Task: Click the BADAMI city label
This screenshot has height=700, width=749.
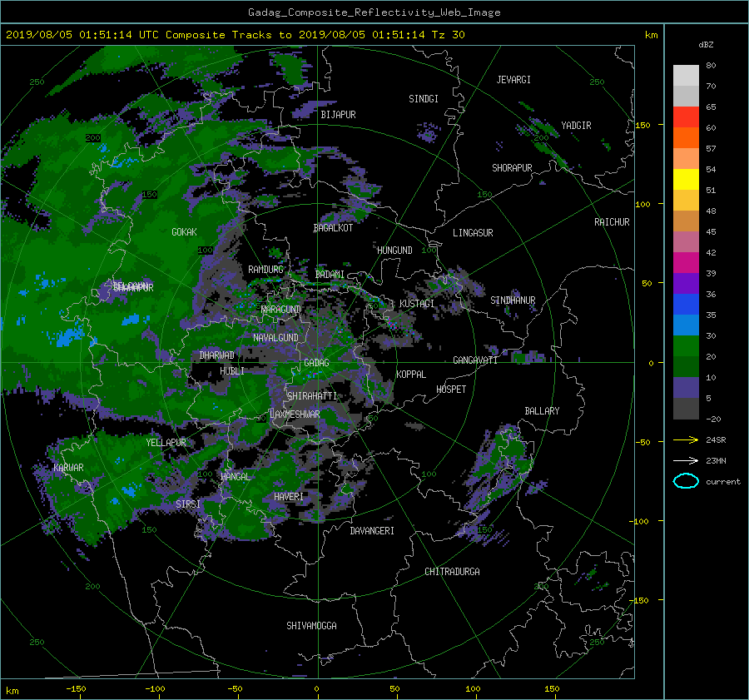Action: coord(330,275)
